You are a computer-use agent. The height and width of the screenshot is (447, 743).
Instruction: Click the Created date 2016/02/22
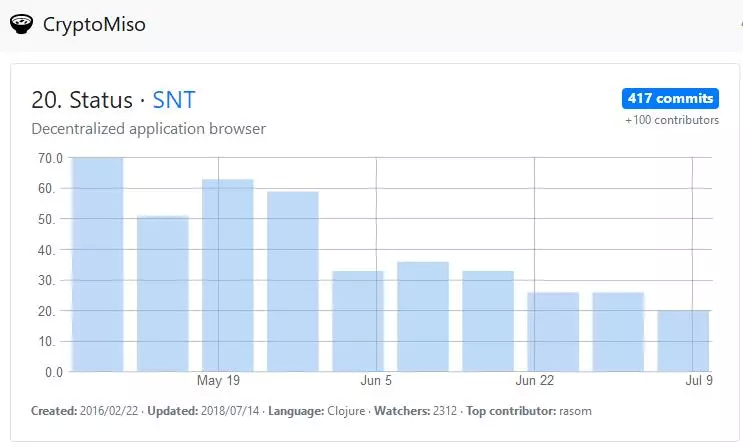(109, 411)
